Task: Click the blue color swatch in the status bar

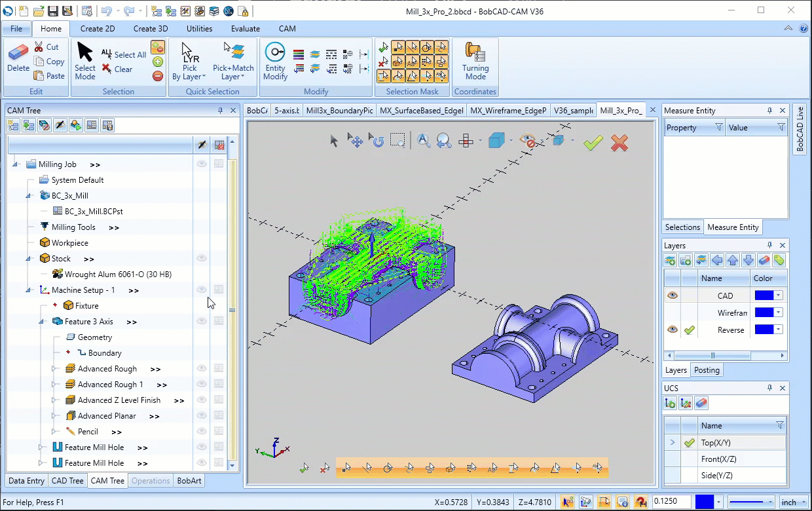Action: click(704, 502)
